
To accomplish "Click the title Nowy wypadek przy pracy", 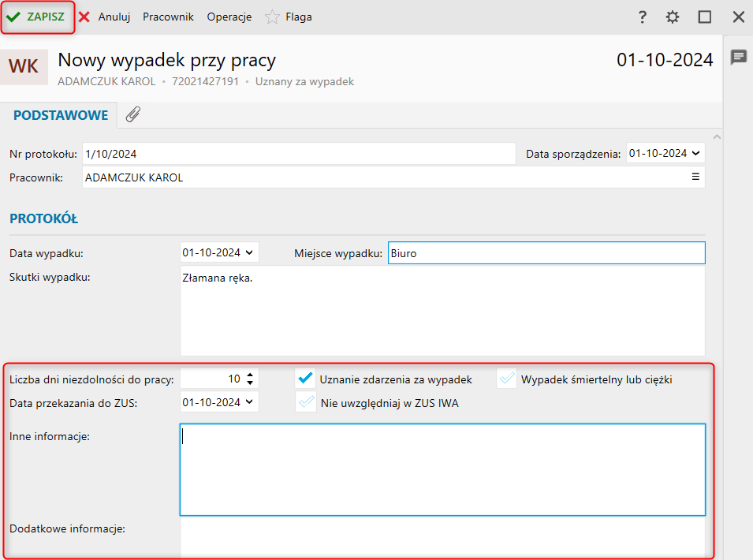I will tap(166, 61).
